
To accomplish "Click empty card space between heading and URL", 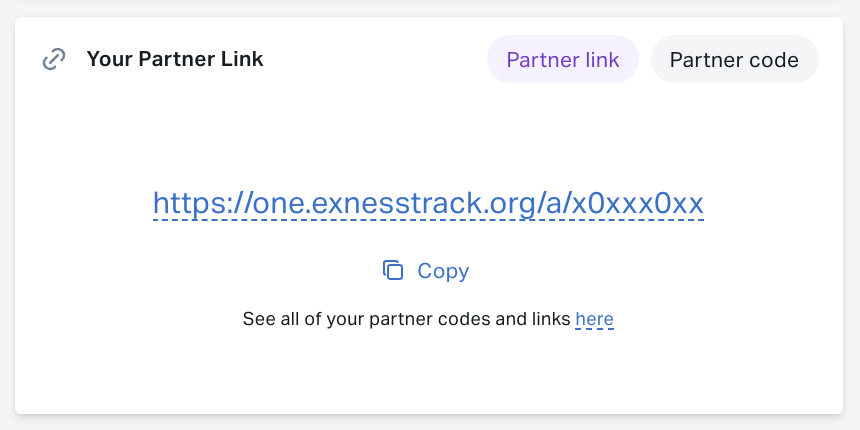I will point(428,132).
